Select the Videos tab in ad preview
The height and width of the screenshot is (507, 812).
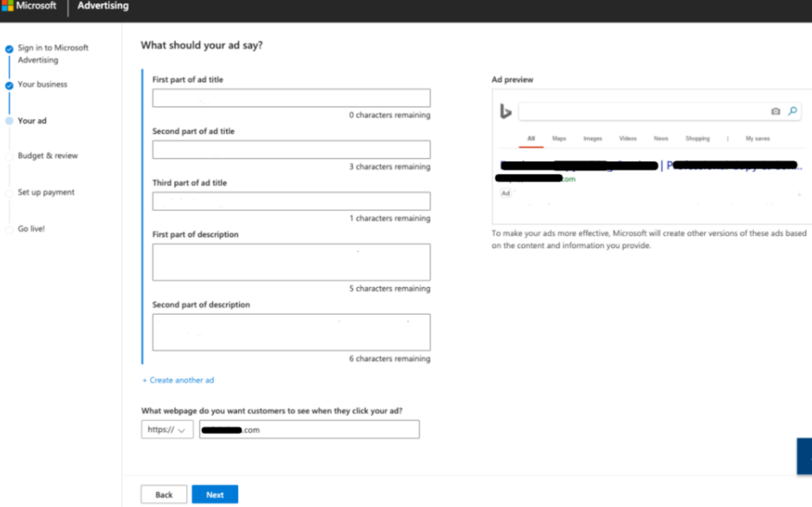pos(628,139)
